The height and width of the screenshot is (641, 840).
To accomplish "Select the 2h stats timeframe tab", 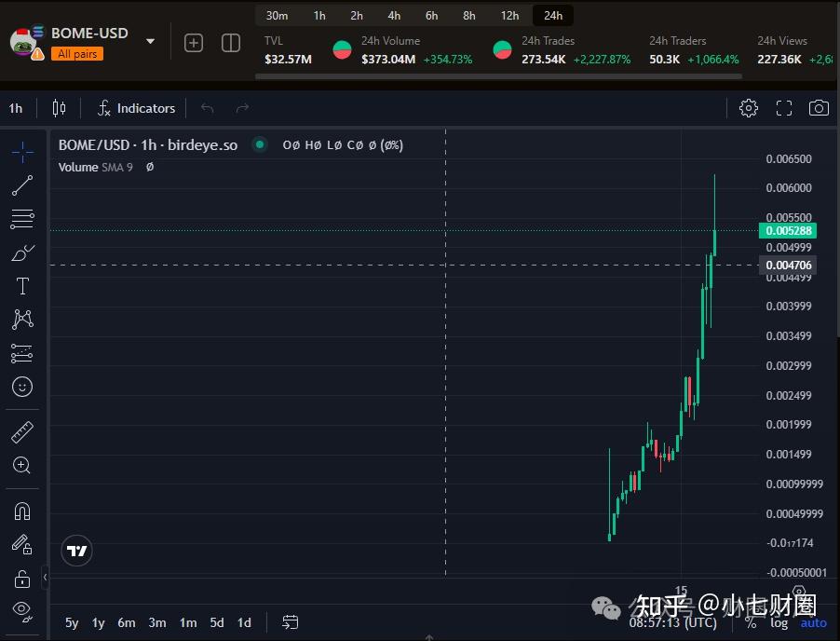I will pyautogui.click(x=357, y=16).
